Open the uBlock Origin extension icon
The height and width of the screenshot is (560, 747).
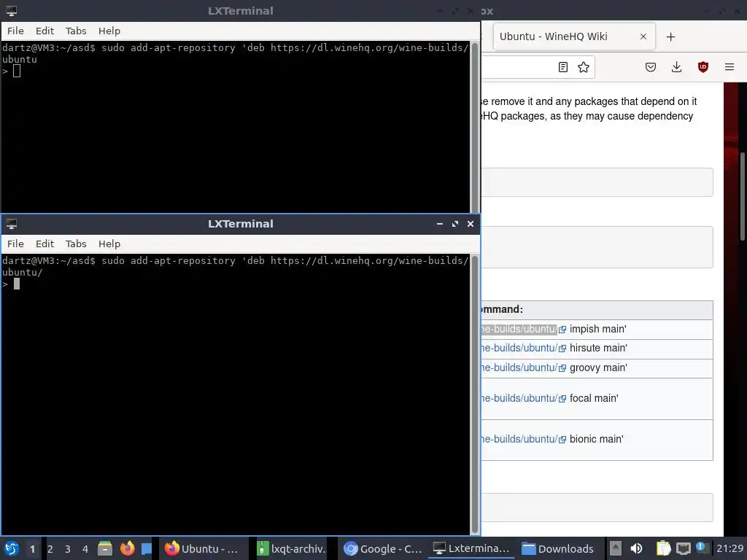coord(703,67)
